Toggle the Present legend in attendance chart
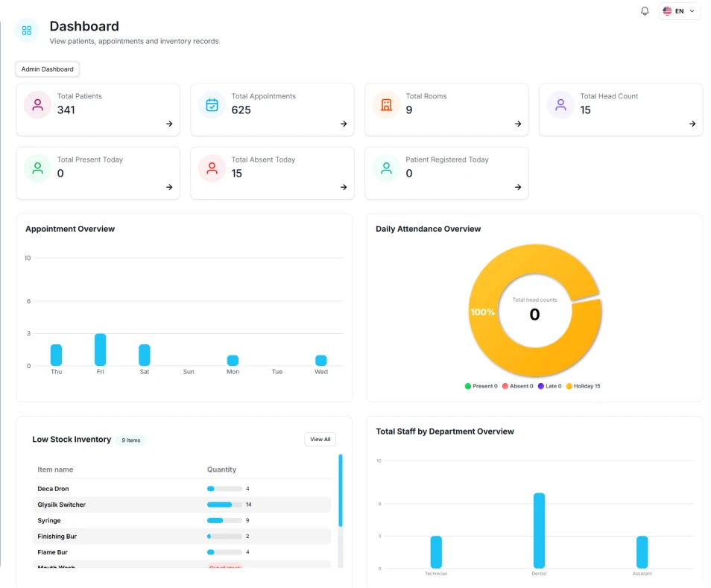The width and height of the screenshot is (711, 588). click(481, 386)
